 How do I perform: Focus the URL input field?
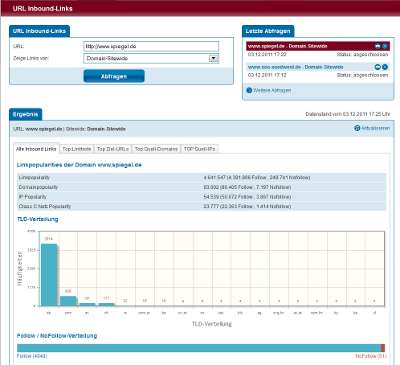point(151,46)
